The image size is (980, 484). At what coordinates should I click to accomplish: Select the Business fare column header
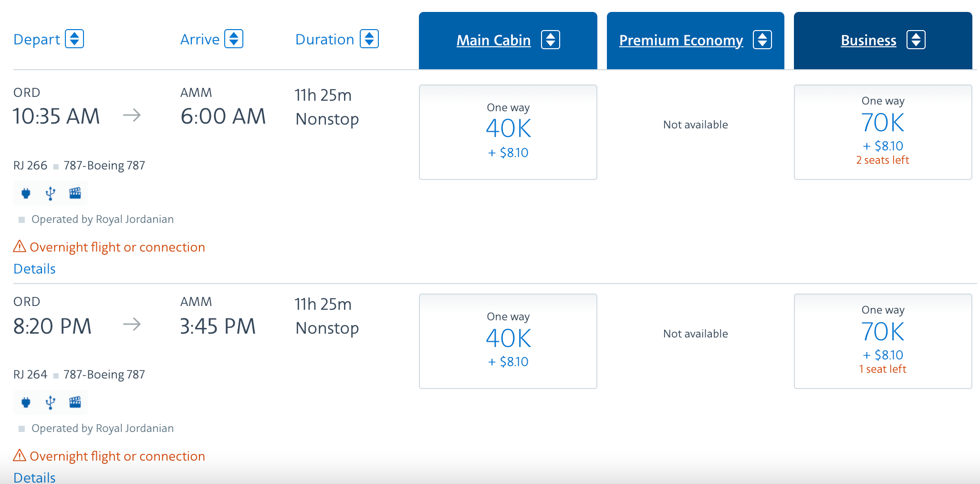tap(868, 40)
